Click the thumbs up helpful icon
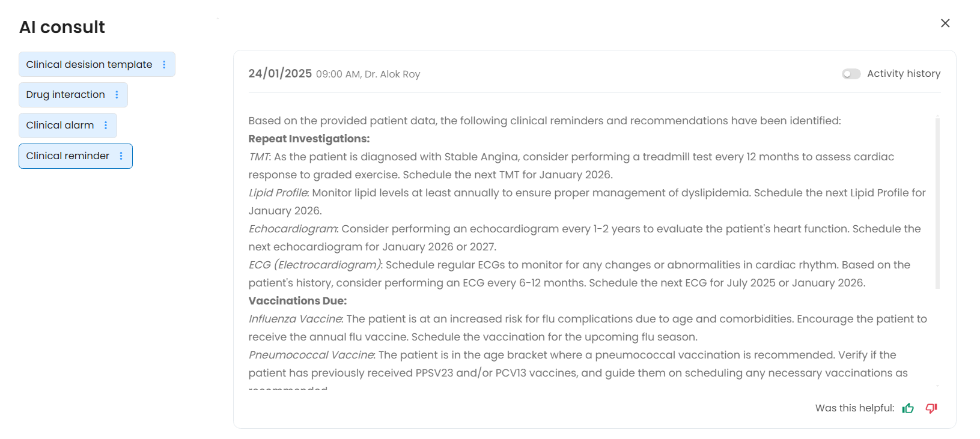 [x=908, y=408]
